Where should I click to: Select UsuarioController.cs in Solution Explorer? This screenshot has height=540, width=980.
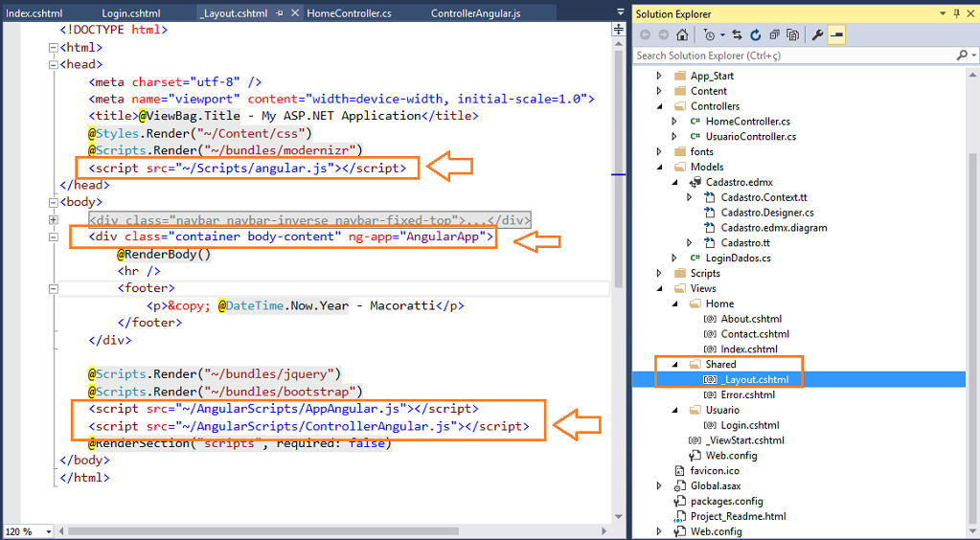click(751, 136)
